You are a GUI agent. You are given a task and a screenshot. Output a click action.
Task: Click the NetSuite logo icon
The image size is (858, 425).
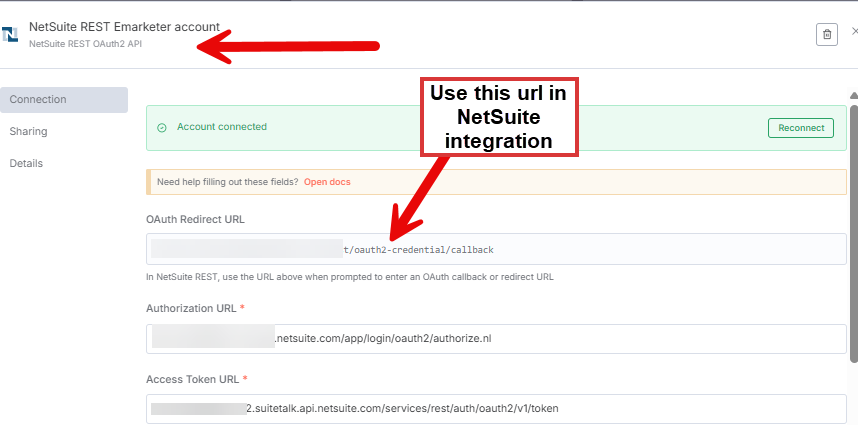pos(9,34)
